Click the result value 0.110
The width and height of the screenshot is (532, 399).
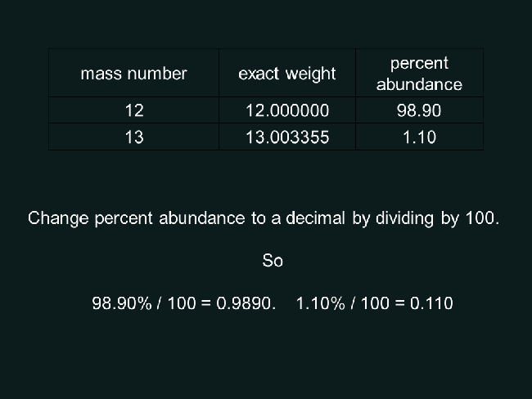coord(431,303)
